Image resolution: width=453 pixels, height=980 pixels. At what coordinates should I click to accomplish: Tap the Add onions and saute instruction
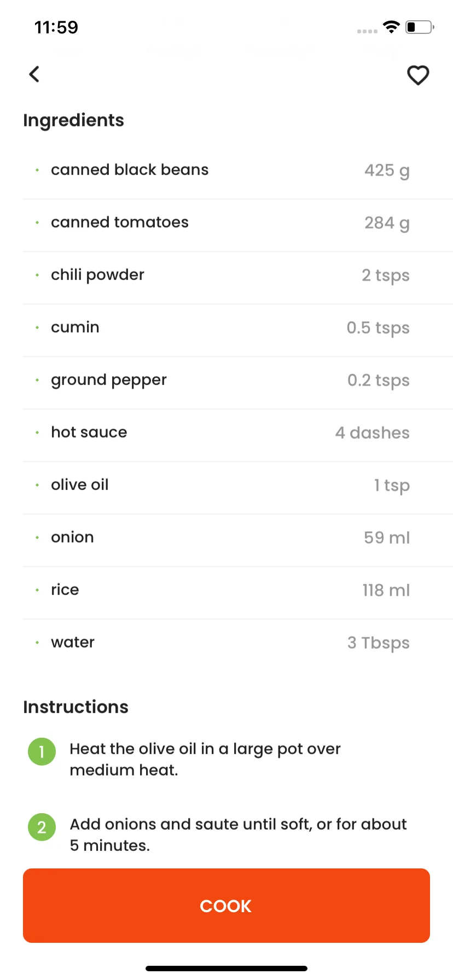point(238,835)
